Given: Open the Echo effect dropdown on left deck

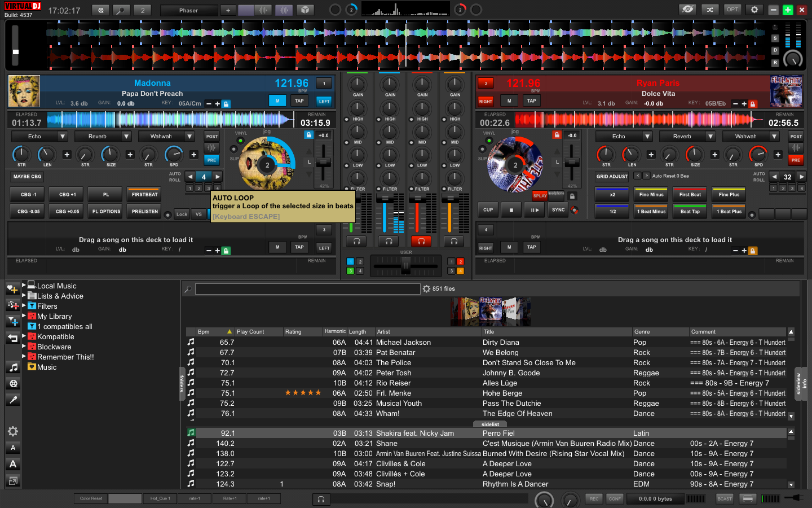Looking at the screenshot, I should [x=63, y=136].
